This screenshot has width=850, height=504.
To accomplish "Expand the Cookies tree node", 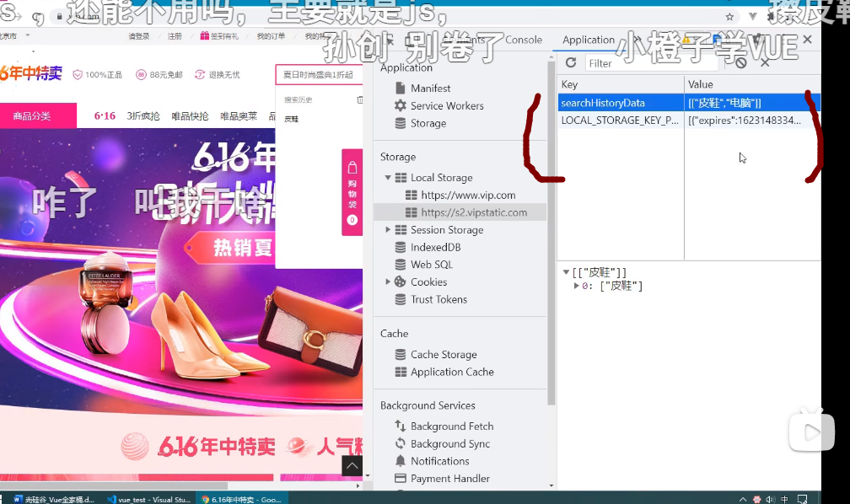I will click(388, 281).
